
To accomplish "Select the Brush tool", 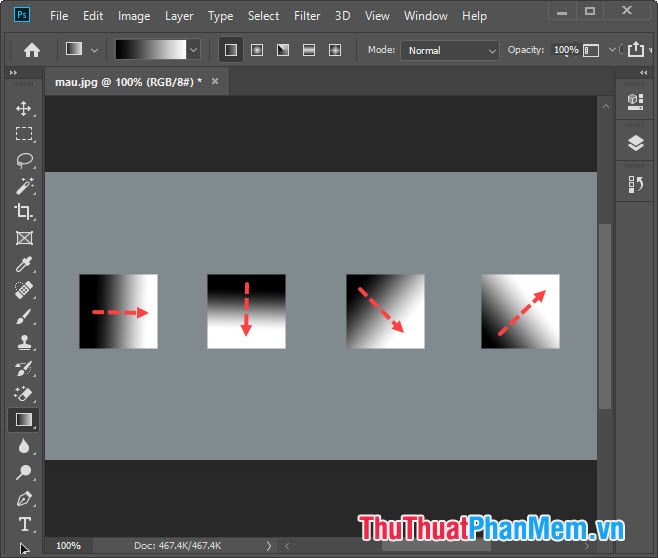I will [x=24, y=316].
